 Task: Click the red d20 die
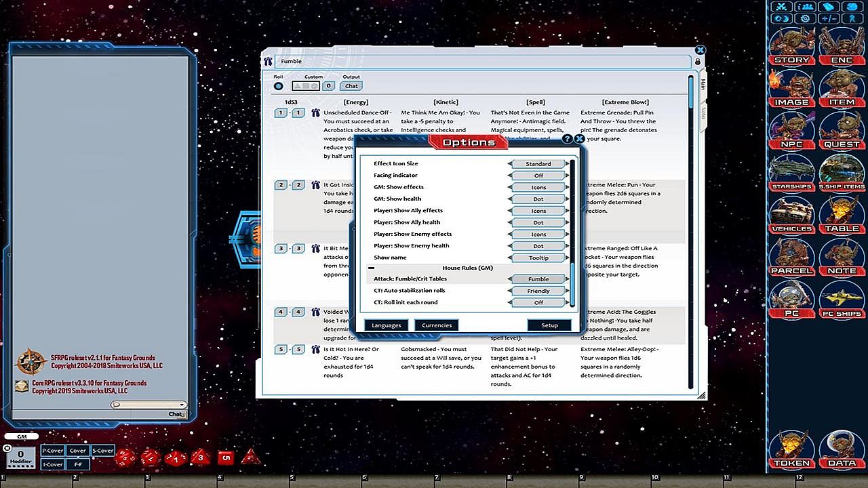tap(124, 458)
